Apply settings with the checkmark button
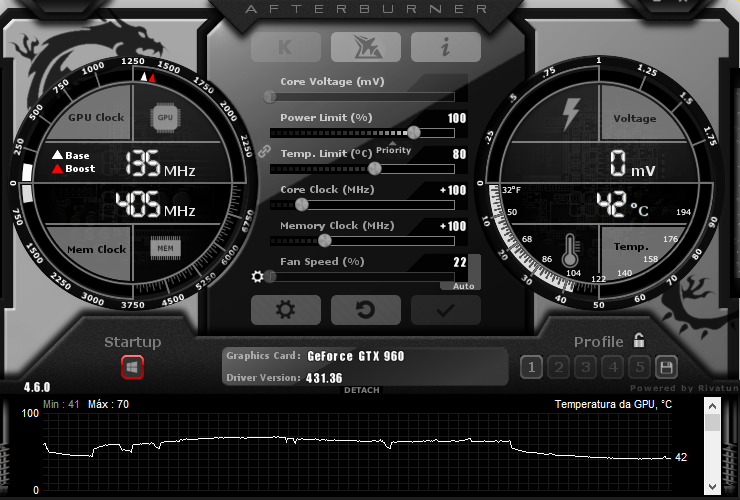This screenshot has width=740, height=500. coord(446,310)
